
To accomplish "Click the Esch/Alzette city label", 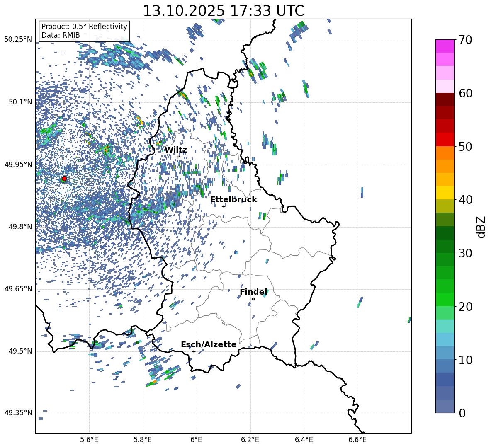I will tap(209, 345).
